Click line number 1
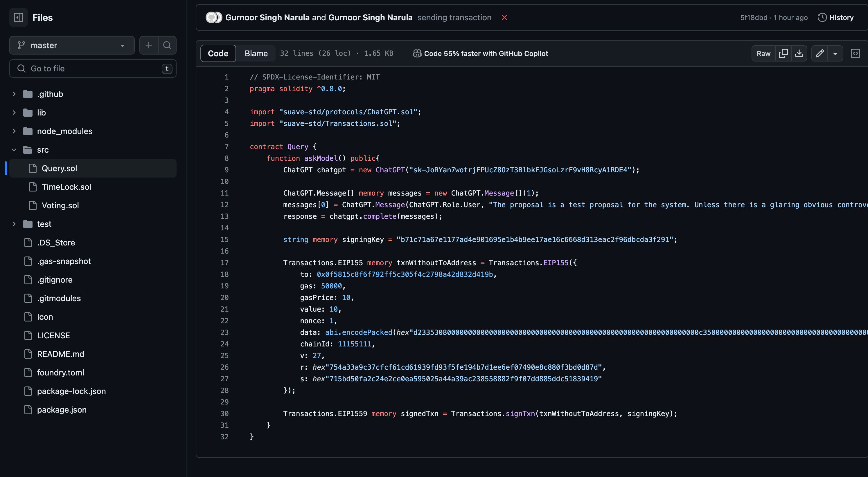868x477 pixels. (227, 77)
